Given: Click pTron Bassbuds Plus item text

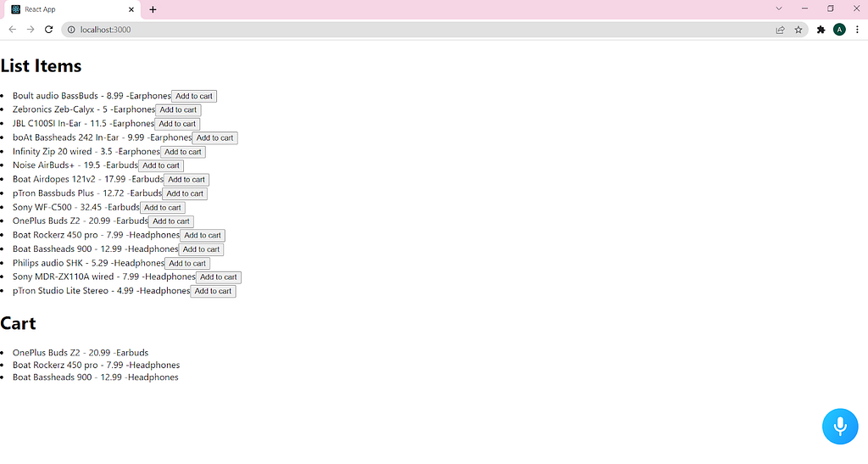Looking at the screenshot, I should point(87,193).
